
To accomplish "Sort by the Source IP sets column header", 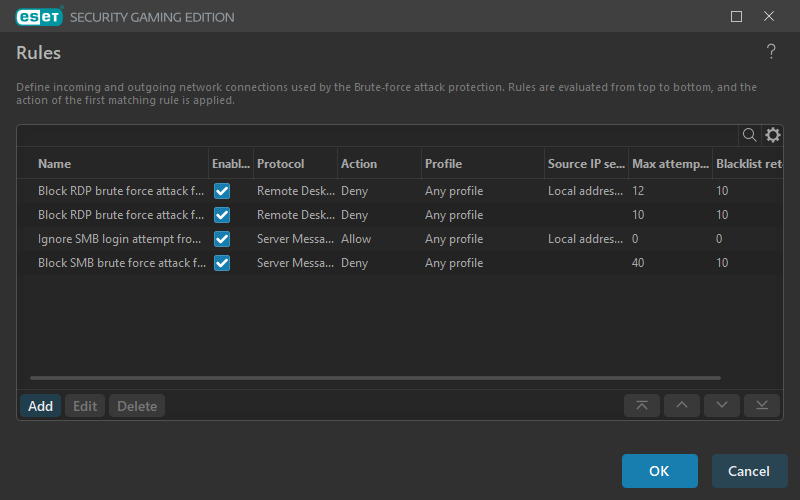I will (586, 164).
